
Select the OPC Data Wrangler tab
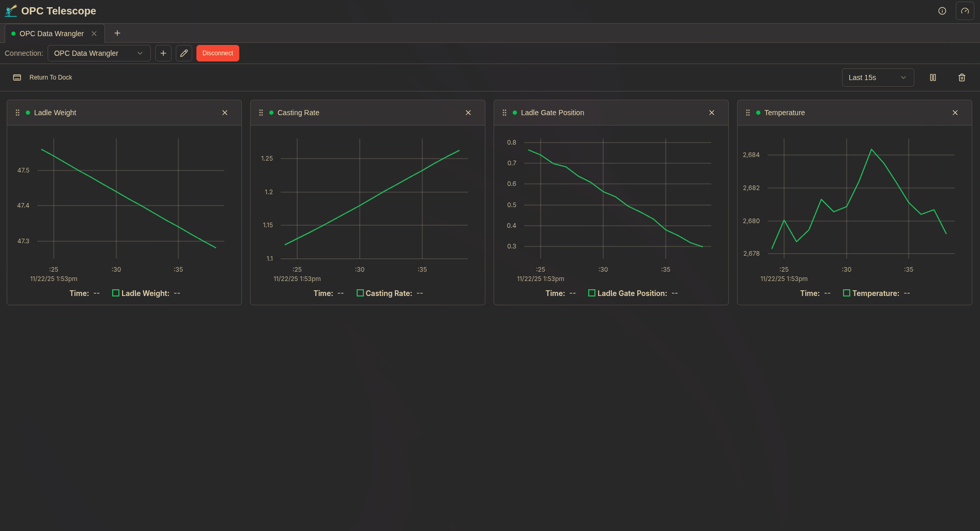[51, 33]
